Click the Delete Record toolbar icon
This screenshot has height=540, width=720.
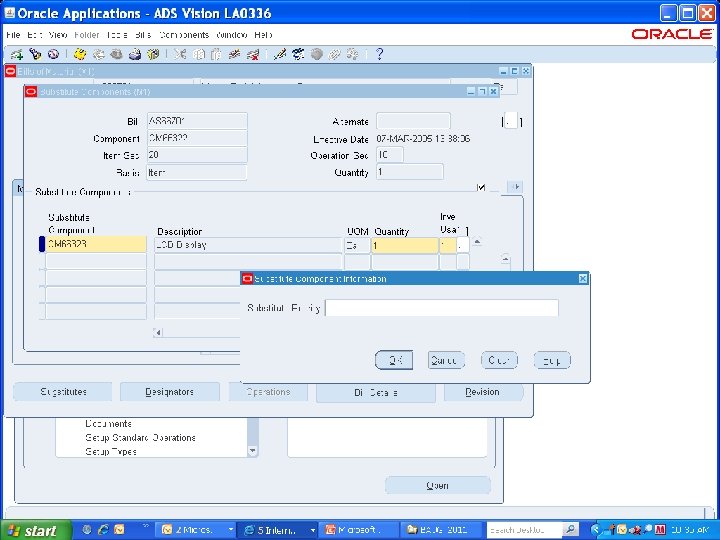pos(252,55)
